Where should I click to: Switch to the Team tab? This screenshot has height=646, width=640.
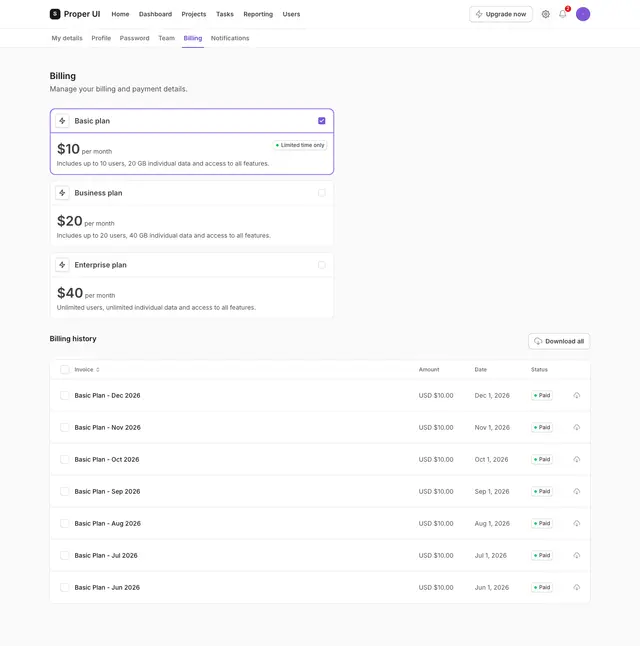(x=166, y=38)
